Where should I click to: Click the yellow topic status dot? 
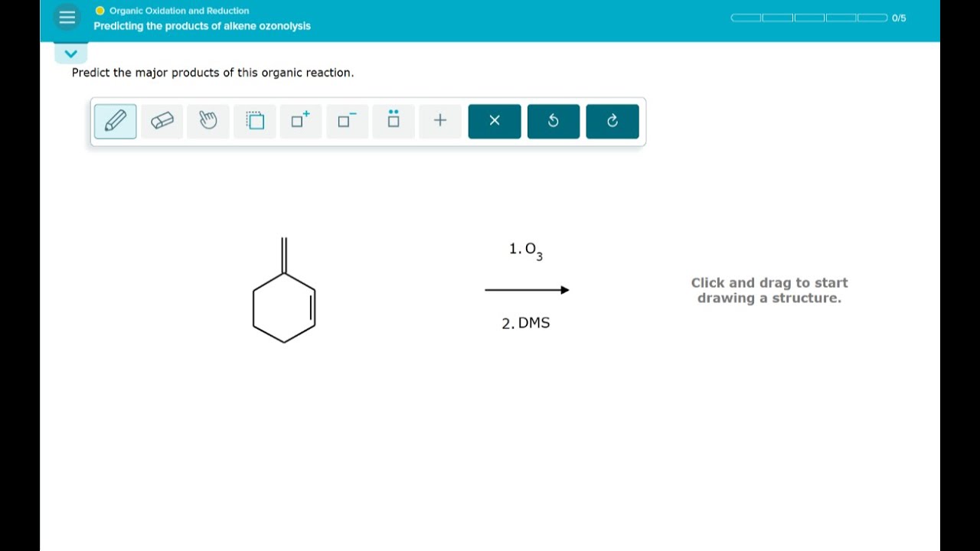(100, 11)
